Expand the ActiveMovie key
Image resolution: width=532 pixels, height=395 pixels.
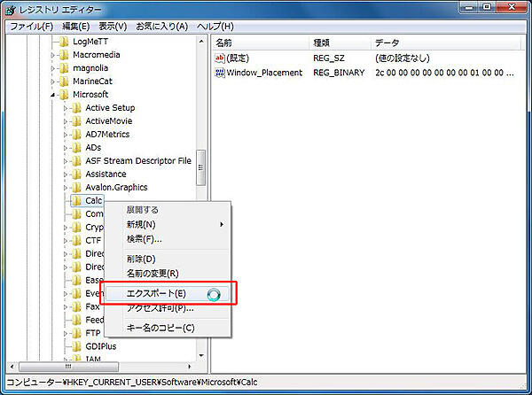click(66, 121)
